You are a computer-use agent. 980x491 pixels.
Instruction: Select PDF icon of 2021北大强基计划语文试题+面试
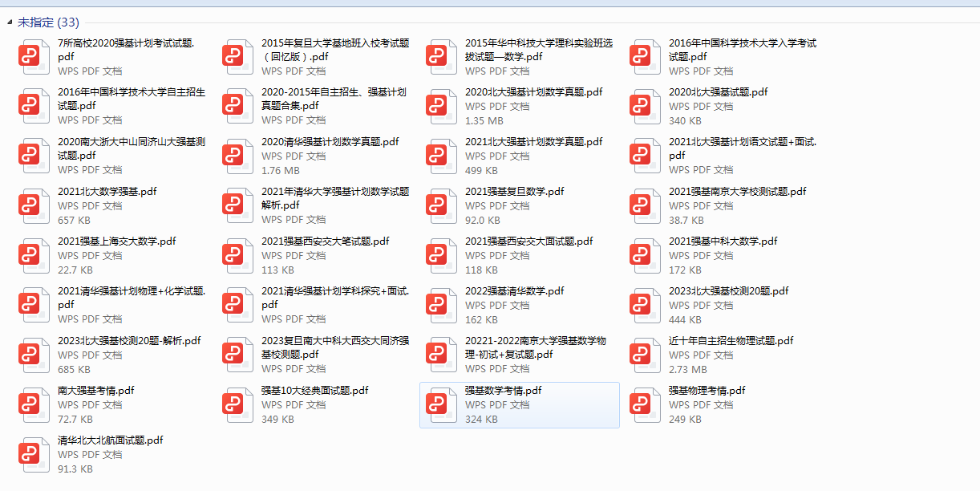(x=645, y=156)
